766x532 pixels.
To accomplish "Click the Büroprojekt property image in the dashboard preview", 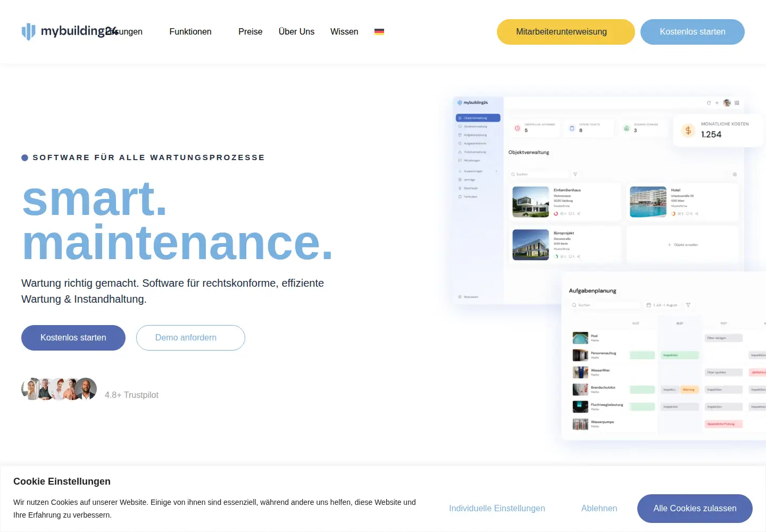I will (530, 245).
